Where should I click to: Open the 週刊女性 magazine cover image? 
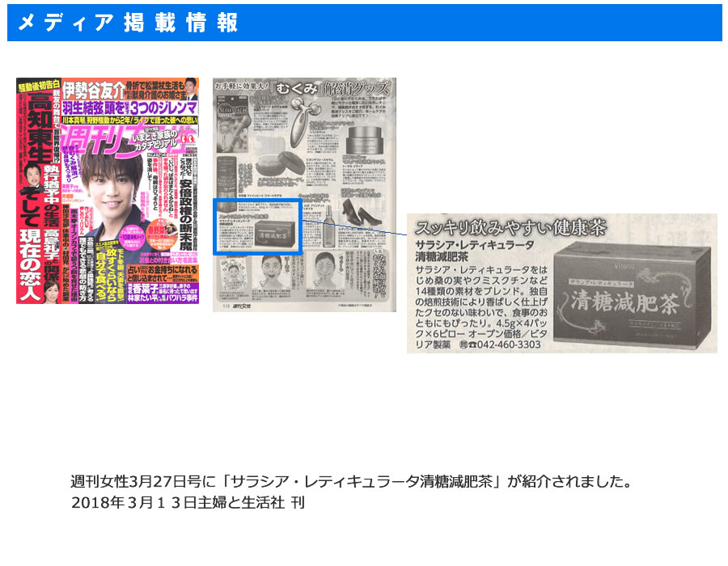(108, 191)
